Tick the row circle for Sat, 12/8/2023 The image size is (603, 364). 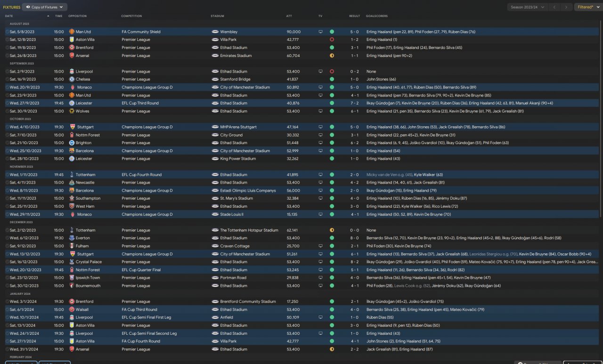click(x=7, y=40)
